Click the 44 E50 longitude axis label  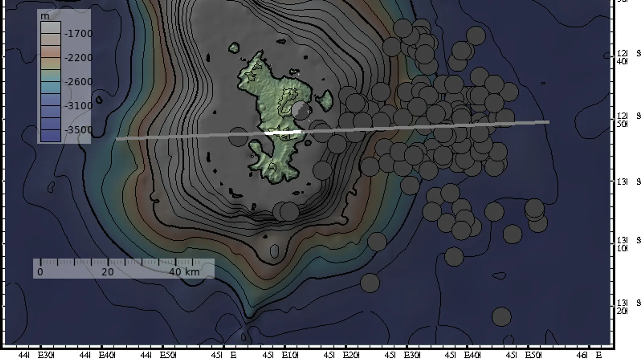pyautogui.click(x=158, y=355)
